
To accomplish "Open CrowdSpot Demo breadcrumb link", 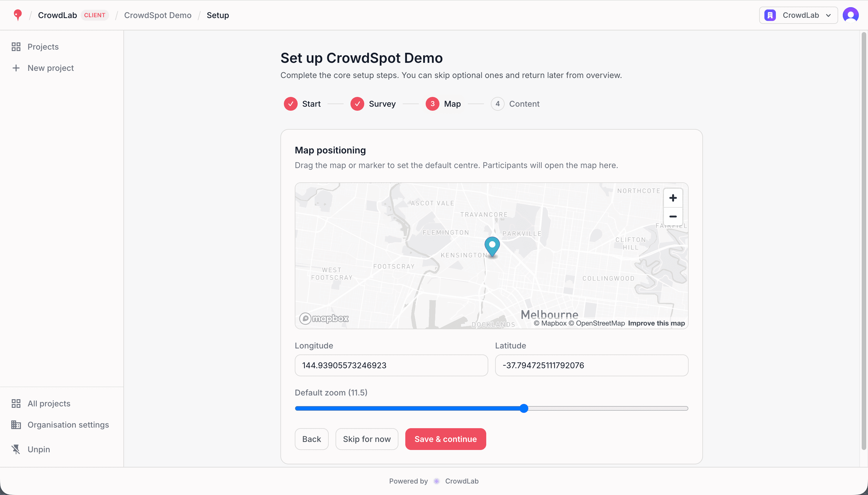I will tap(158, 15).
